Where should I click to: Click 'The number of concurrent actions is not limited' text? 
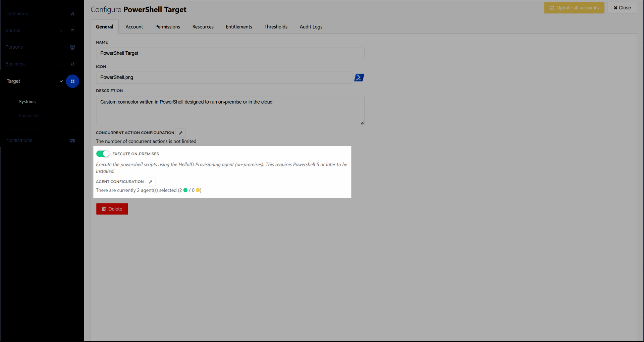pyautogui.click(x=146, y=141)
